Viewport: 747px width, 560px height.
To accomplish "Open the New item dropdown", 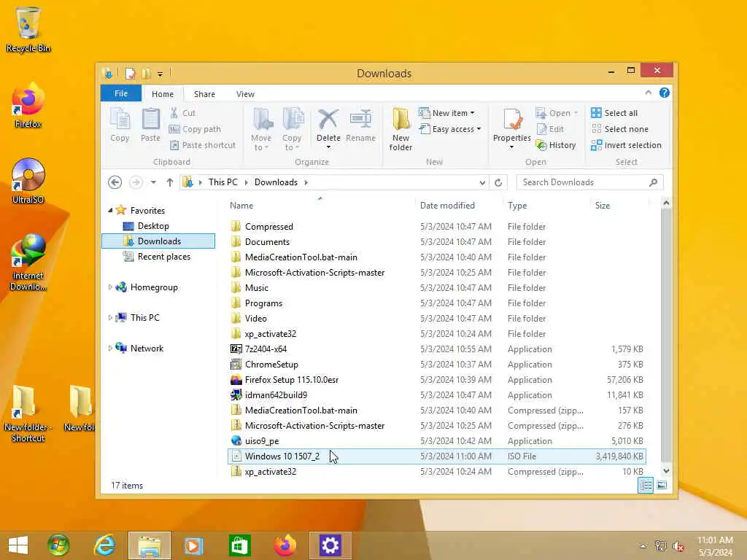I will click(447, 113).
